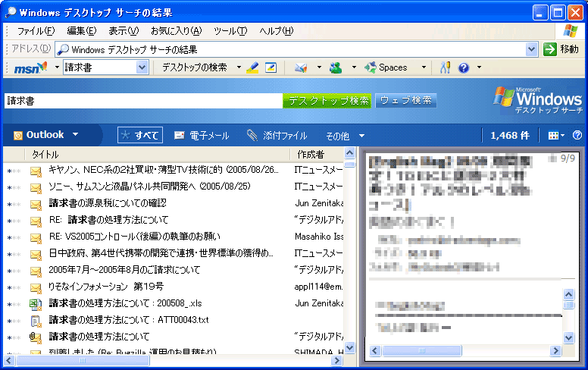Click the form fill pencil icon
Viewport: 588px width, 370px height.
tap(271, 67)
